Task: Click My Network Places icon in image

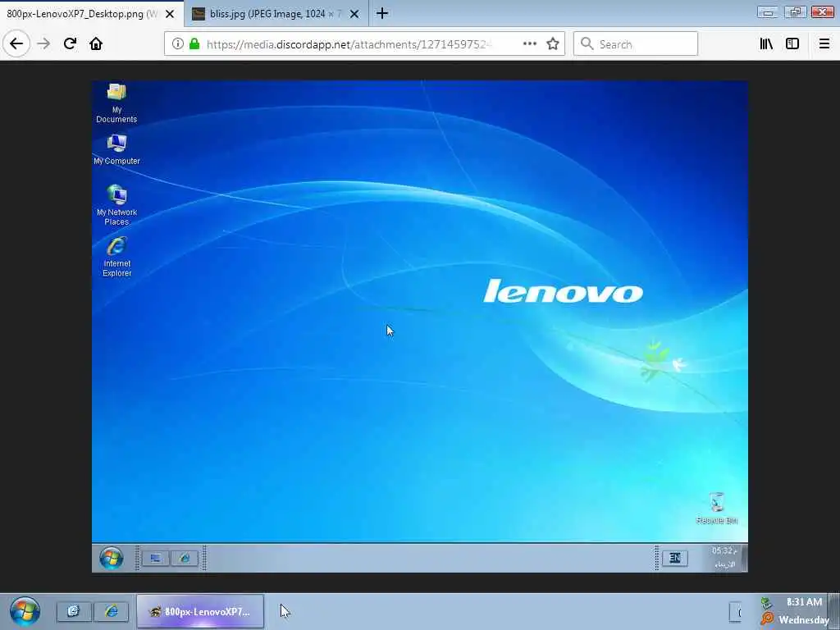Action: pos(116,204)
